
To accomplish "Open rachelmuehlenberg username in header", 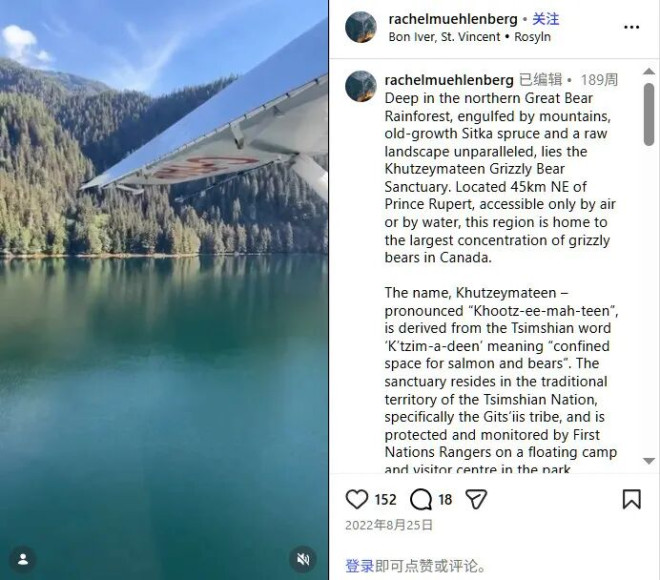I will [x=453, y=19].
